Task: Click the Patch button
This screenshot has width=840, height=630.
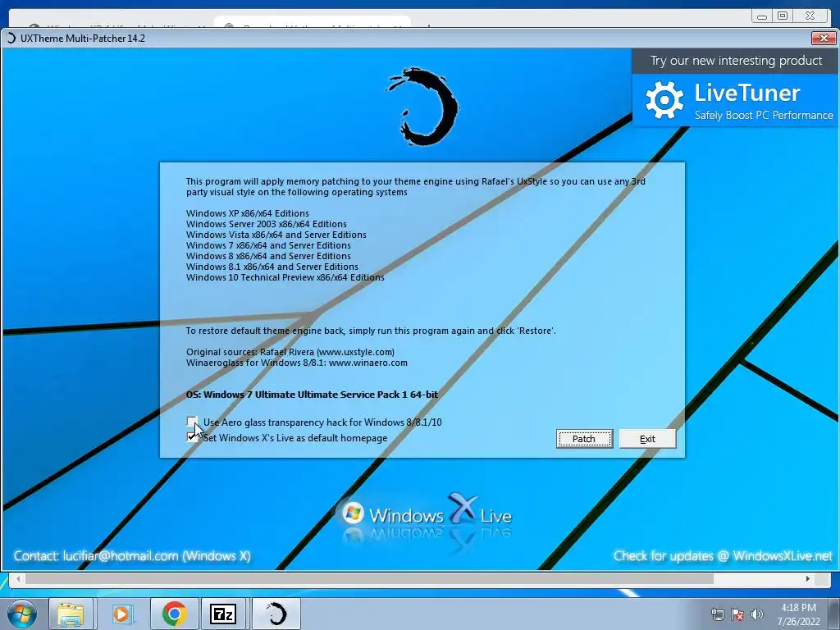Action: coord(584,439)
